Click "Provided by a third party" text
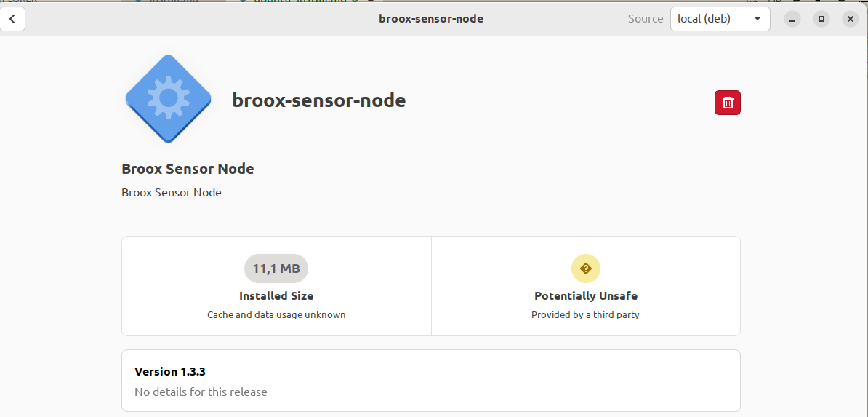Viewport: 868px width, 417px height. click(585, 315)
